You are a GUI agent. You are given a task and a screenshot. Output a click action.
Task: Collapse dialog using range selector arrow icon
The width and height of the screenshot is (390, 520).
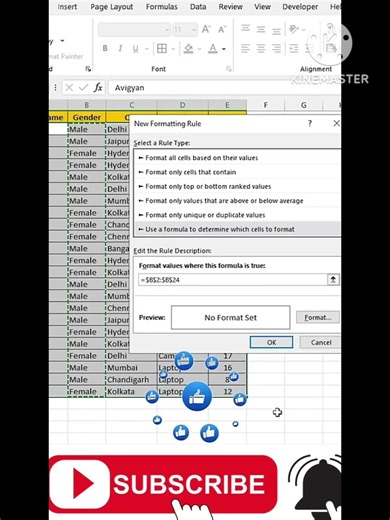pos(333,279)
